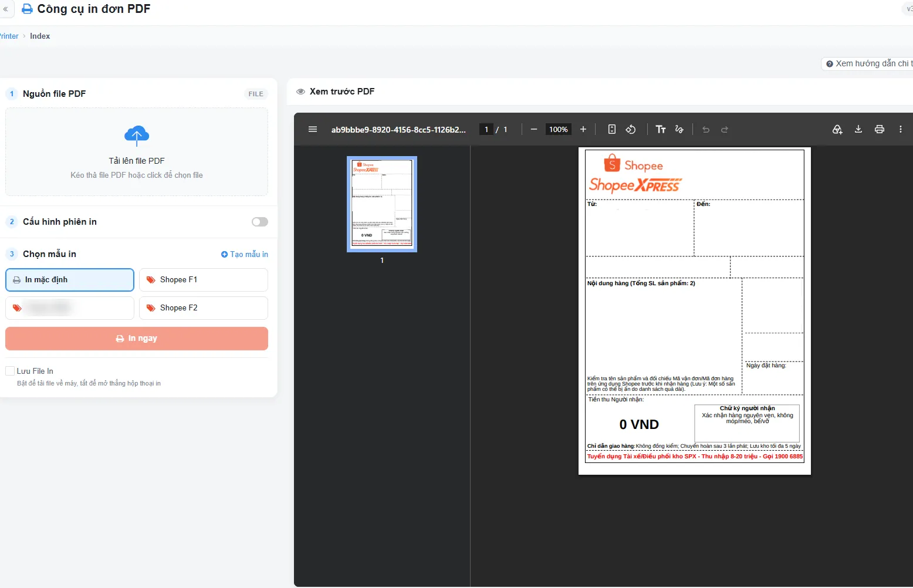Click the PDF upload drop area
This screenshot has height=588, width=913.
tap(137, 151)
